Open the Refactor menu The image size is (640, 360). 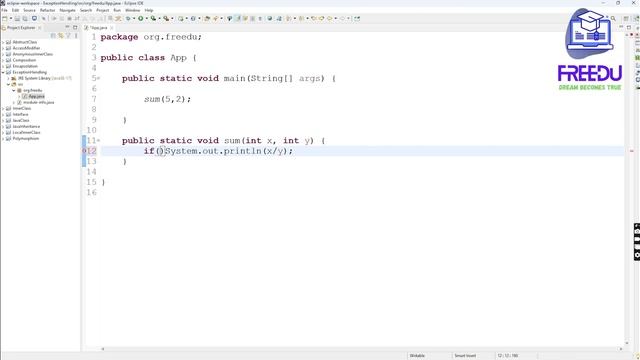point(47,10)
